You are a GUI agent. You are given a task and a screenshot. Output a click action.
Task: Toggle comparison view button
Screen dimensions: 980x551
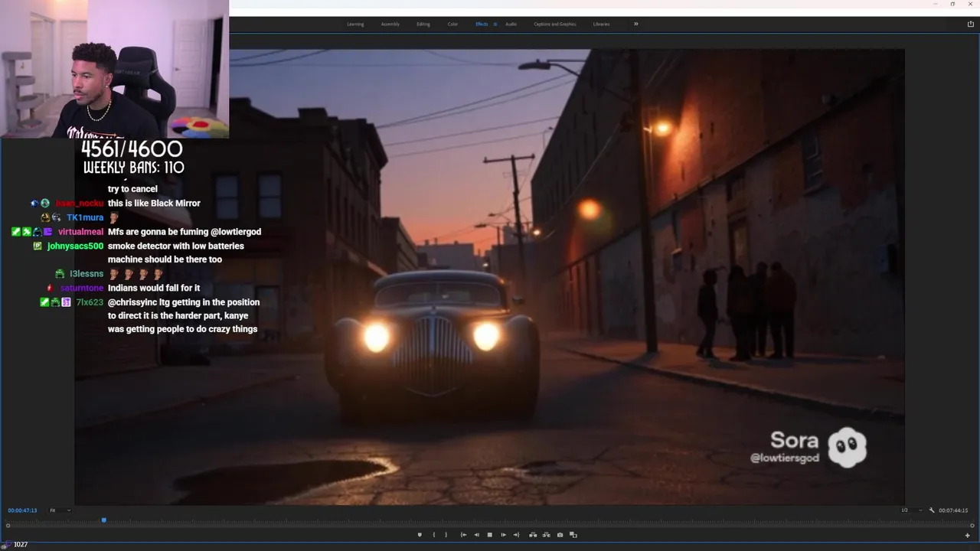click(x=573, y=535)
